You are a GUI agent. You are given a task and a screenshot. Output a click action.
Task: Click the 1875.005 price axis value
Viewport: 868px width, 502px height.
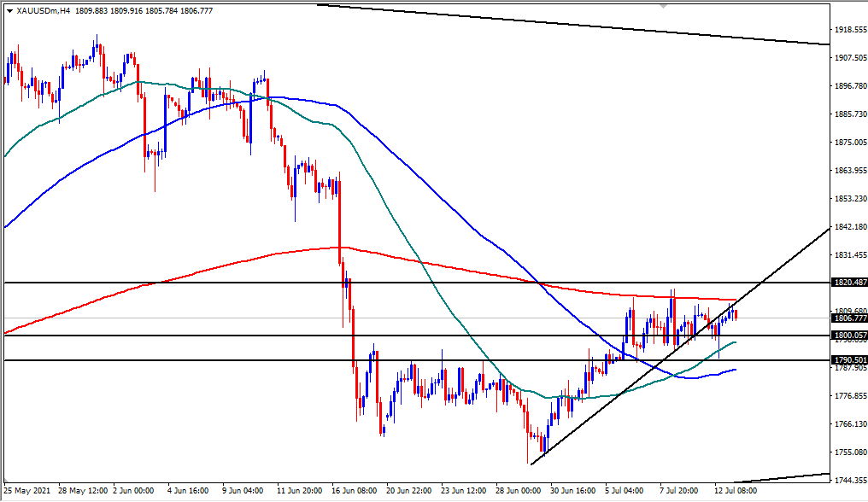coord(851,143)
